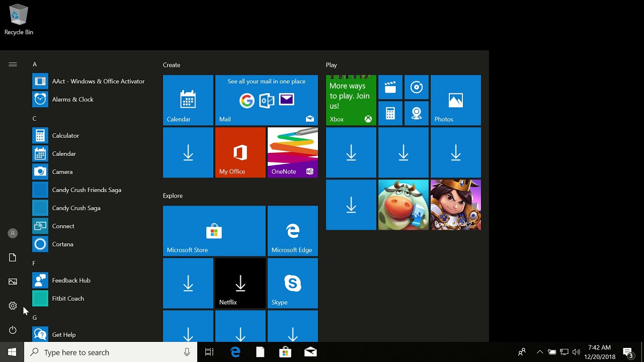Click the Create group title
Image resolution: width=644 pixels, height=362 pixels.
point(172,65)
